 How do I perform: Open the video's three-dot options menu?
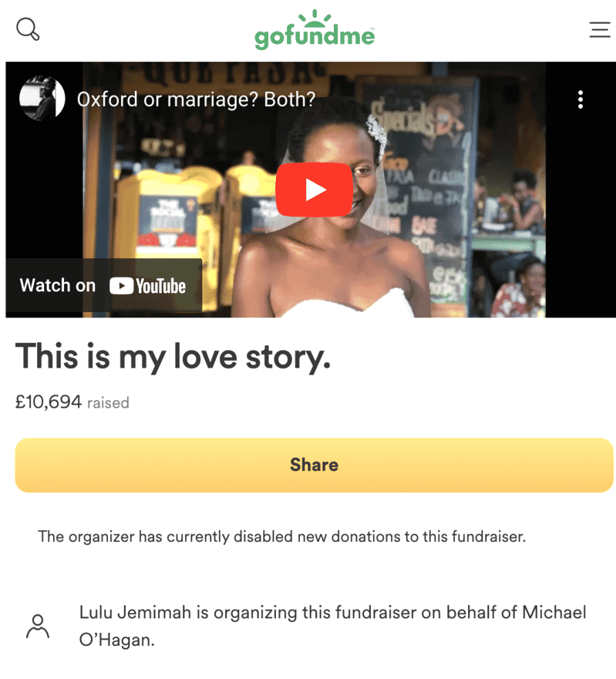(581, 99)
